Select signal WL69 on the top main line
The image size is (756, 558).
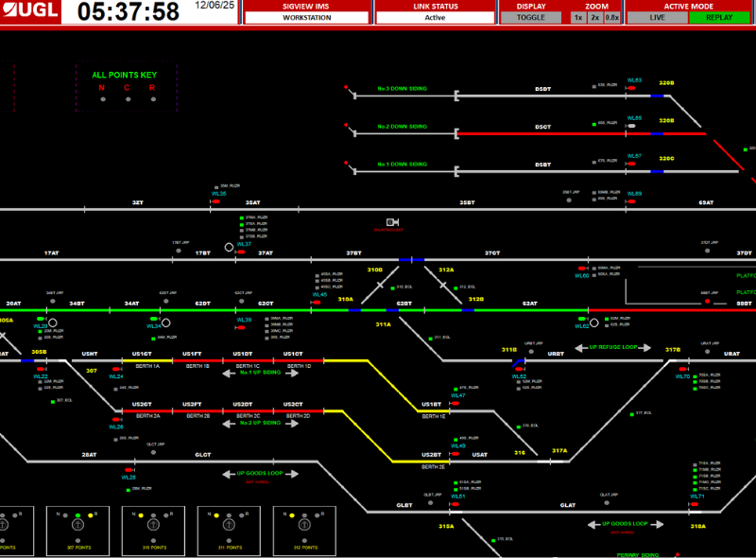pos(631,201)
